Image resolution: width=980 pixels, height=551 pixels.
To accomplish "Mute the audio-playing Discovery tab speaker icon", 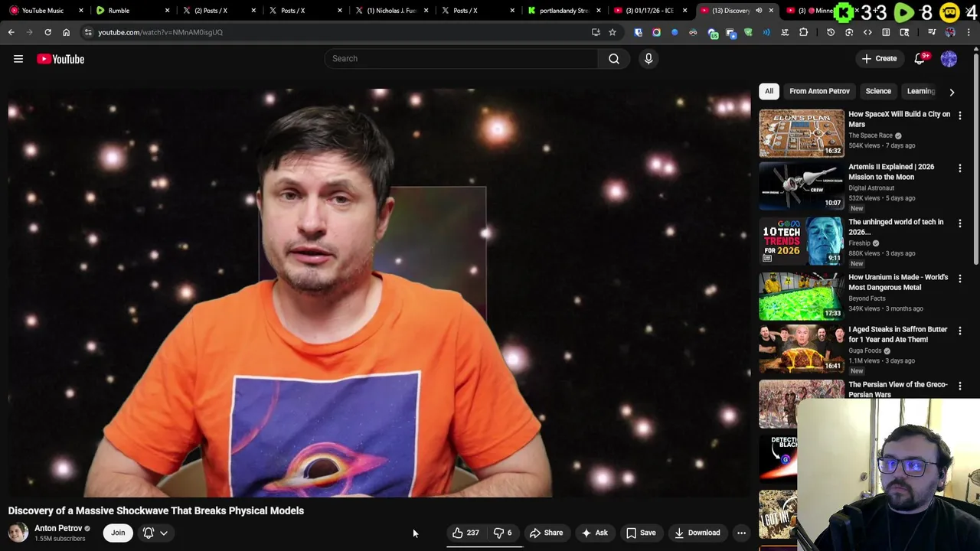I will pos(759,11).
